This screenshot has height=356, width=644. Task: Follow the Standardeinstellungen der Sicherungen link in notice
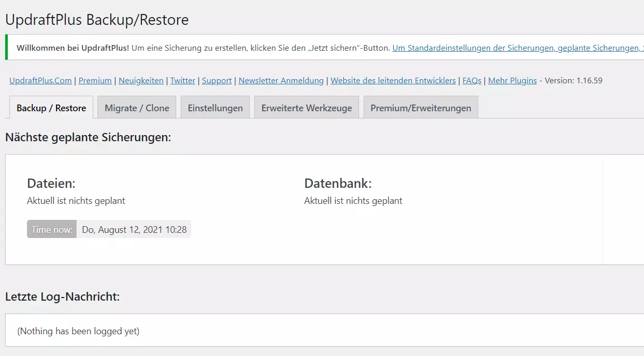click(518, 48)
